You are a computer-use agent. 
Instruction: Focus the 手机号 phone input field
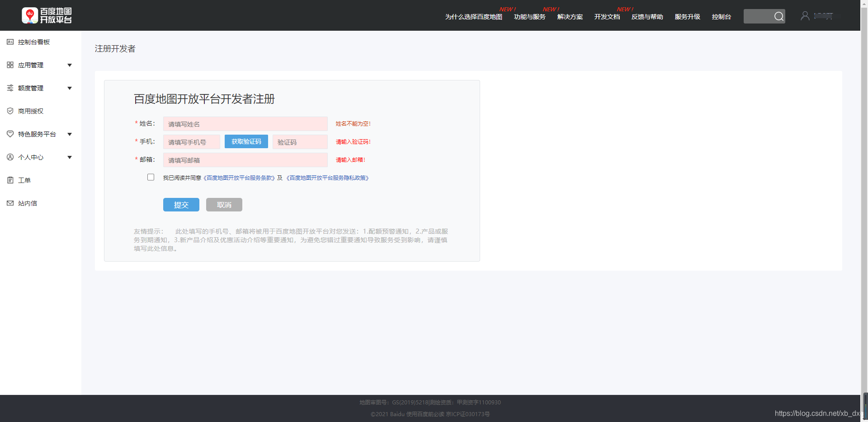[x=191, y=142]
